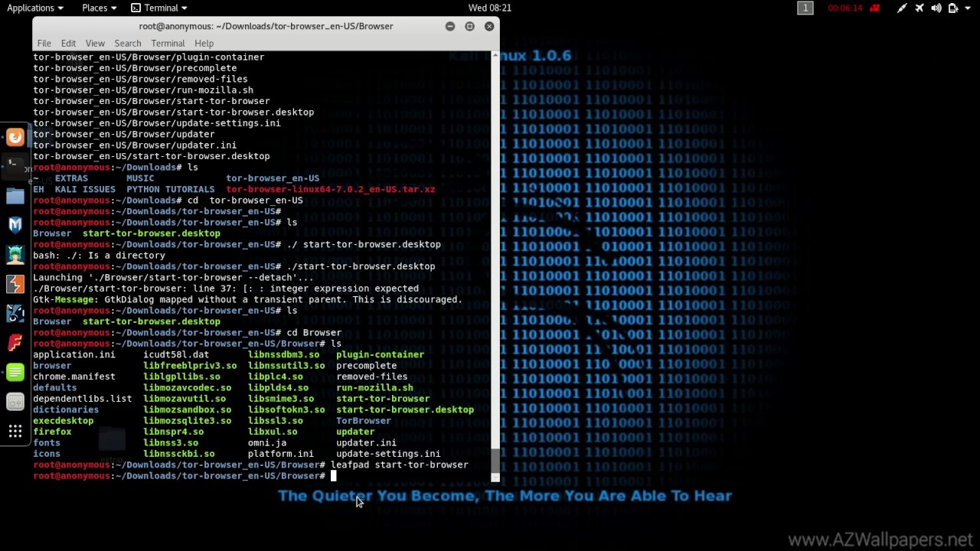This screenshot has height=551, width=980.
Task: Open Armitage from the dock
Action: coord(15,254)
